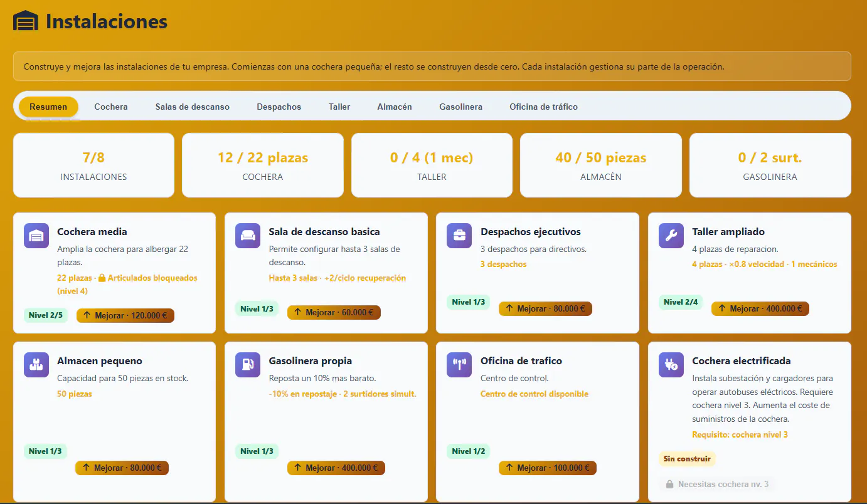Upgrade Cochera media for 120.000 €
Screen dimensions: 867x504
coord(125,315)
